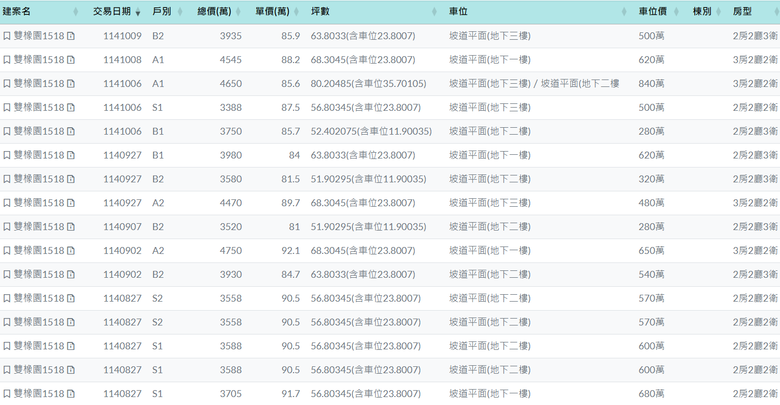Open 雙橡園1518 link in the 1140907 row

[x=39, y=227]
